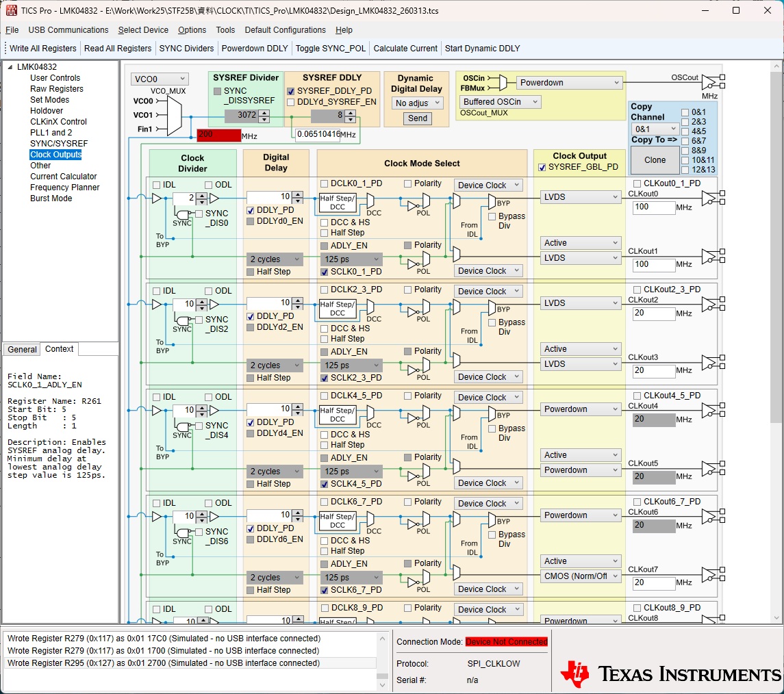The height and width of the screenshot is (694, 784).
Task: Select Raw Registers in the tree
Action: [57, 89]
